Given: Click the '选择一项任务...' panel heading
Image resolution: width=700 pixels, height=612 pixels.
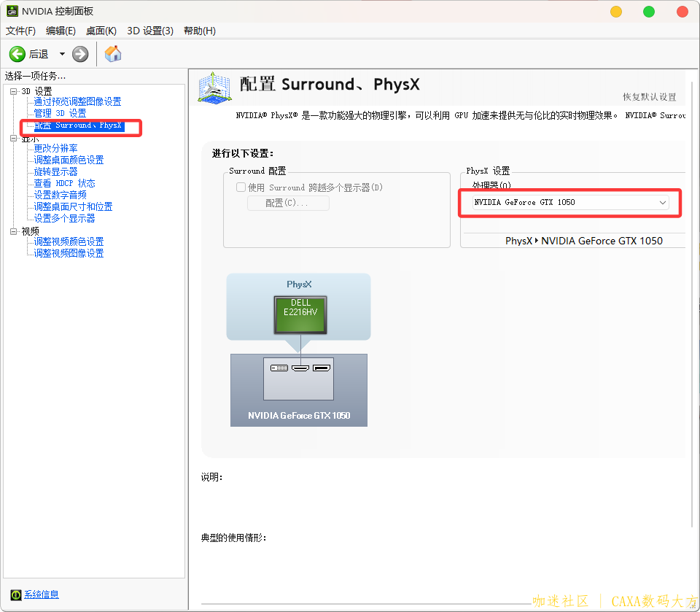Looking at the screenshot, I should 35,77.
